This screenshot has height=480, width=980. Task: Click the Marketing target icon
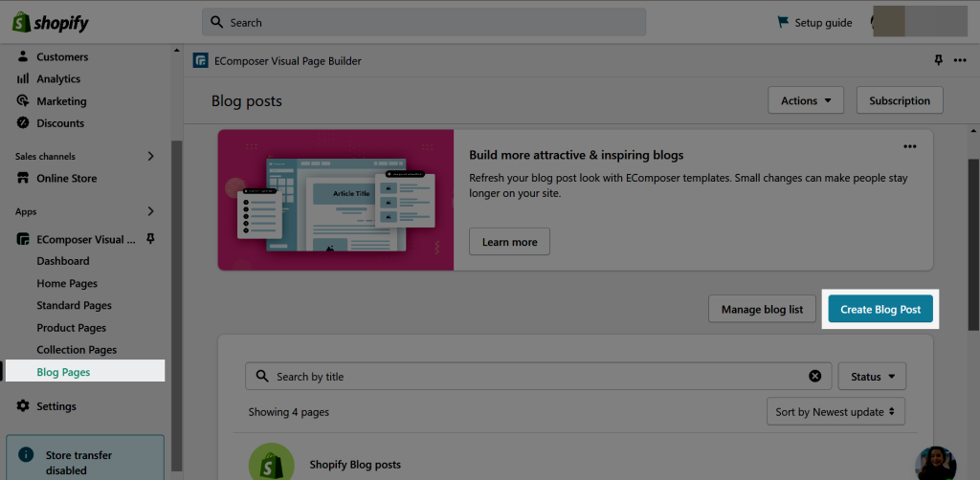(23, 101)
